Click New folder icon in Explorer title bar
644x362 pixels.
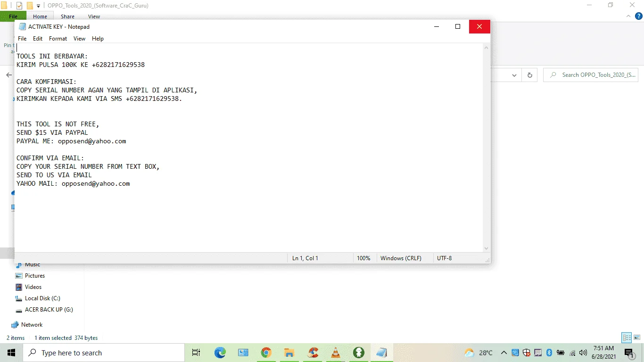pos(30,6)
